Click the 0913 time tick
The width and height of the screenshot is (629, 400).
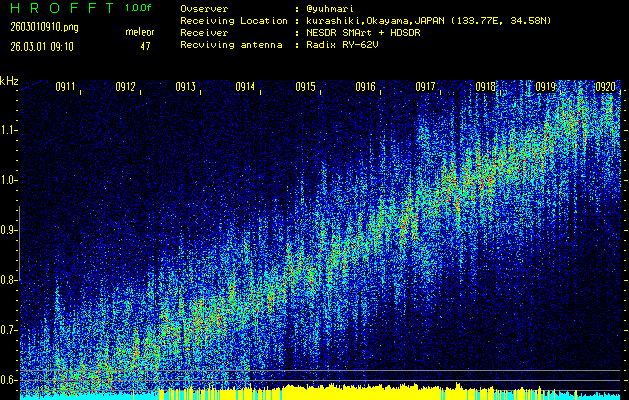[x=186, y=87]
